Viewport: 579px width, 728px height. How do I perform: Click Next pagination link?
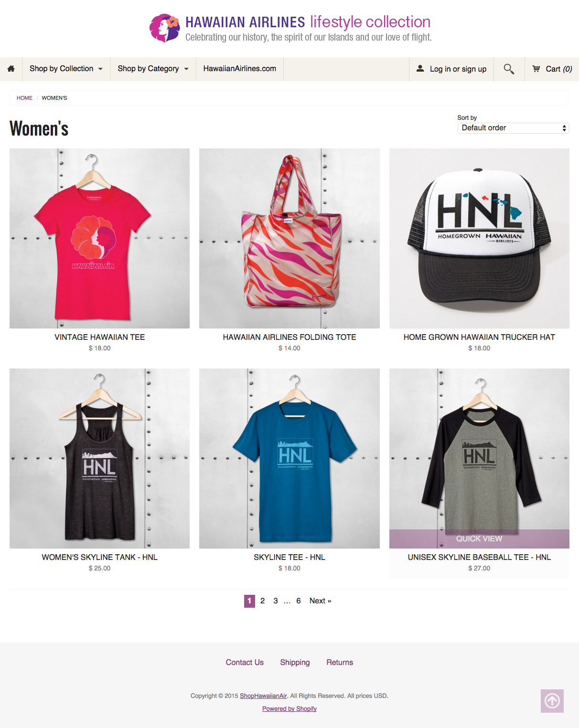pyautogui.click(x=320, y=601)
